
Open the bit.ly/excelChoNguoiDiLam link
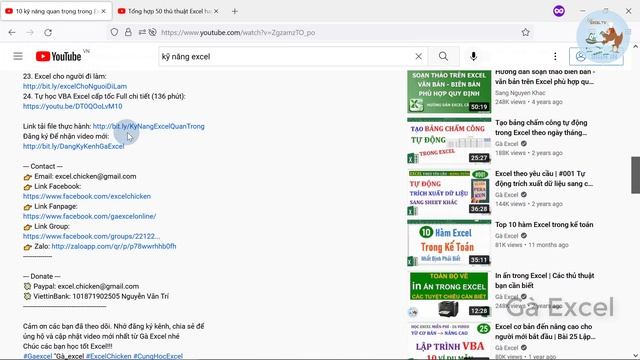pos(75,86)
